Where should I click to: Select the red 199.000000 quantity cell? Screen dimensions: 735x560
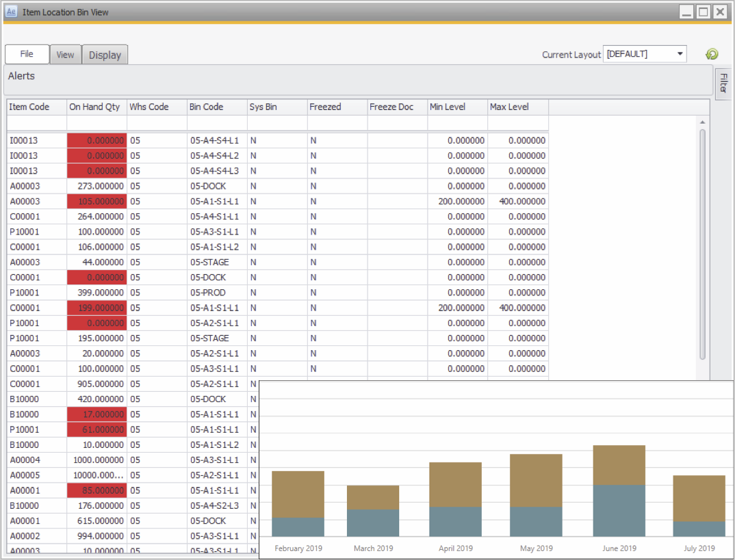(x=96, y=308)
